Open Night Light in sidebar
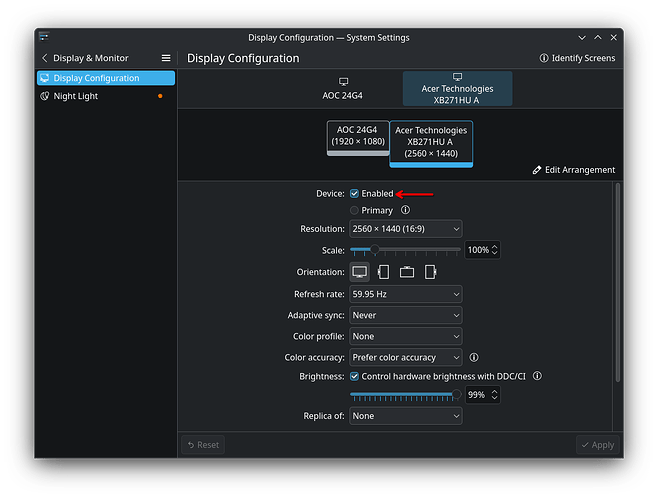This screenshot has width=658, height=499. tap(106, 96)
